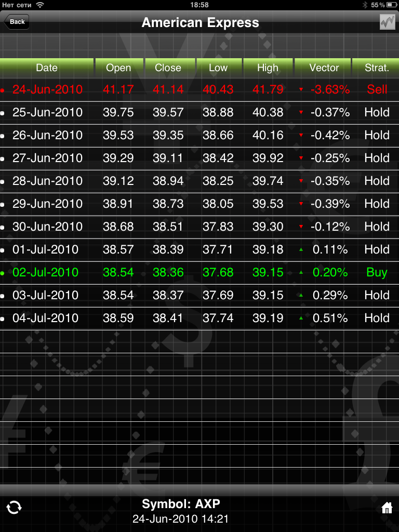Tap Hold in the 04-Jul-2010 row
The height and width of the screenshot is (532, 399).
click(377, 318)
